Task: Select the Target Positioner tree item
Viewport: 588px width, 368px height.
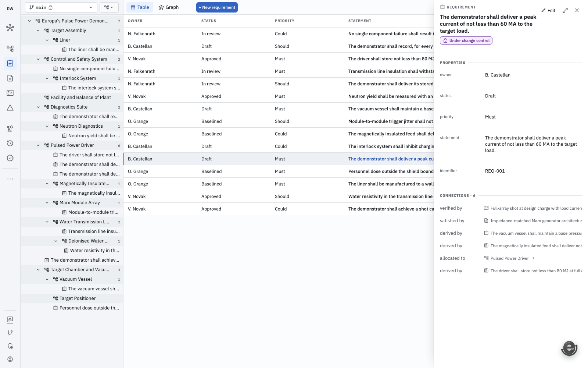Action: click(72, 298)
